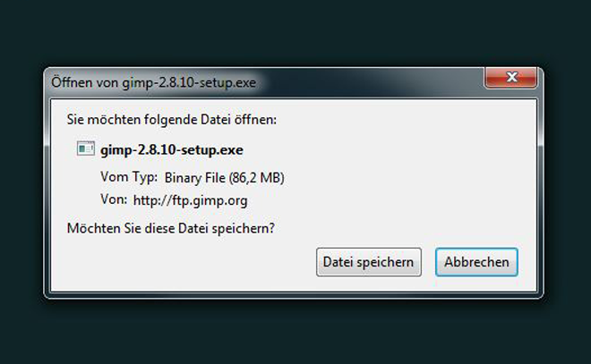
Task: Click the dark background above the dialog
Action: [295, 31]
